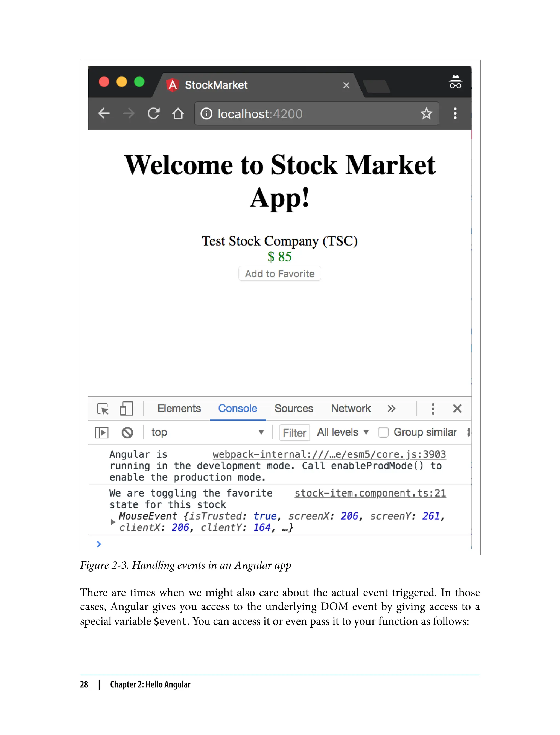Enable Group similar checkbox
560x735 pixels.
click(x=383, y=432)
